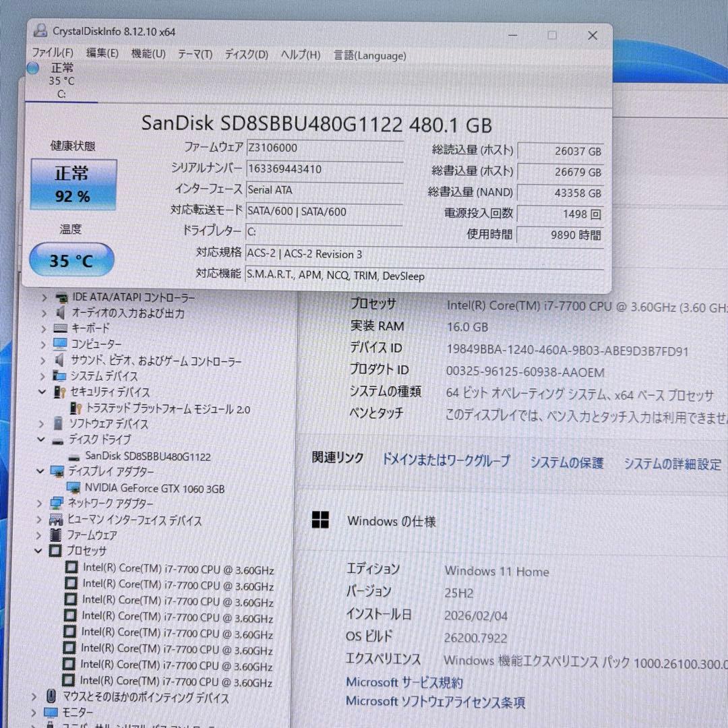Click the CrystalDiskInfo title bar app icon
728x728 pixels.
coord(40,30)
